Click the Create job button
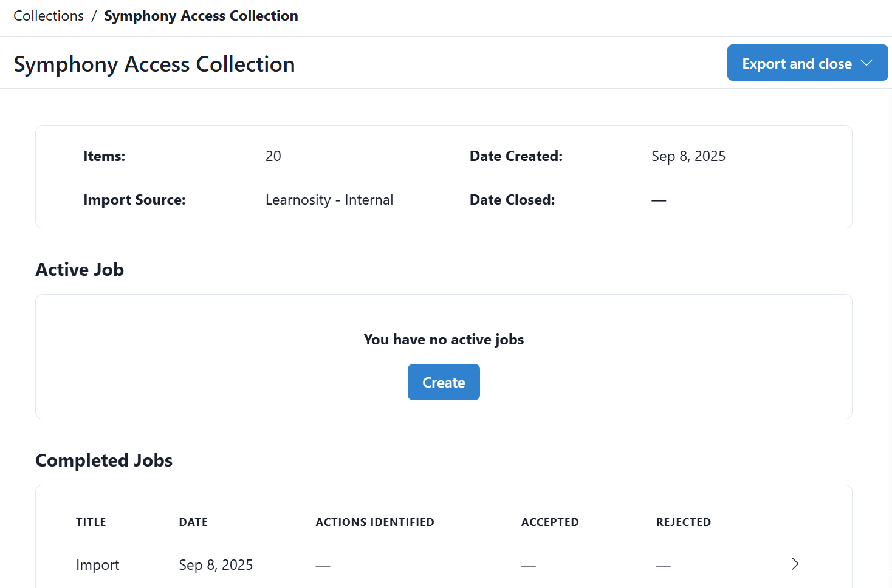 click(444, 382)
